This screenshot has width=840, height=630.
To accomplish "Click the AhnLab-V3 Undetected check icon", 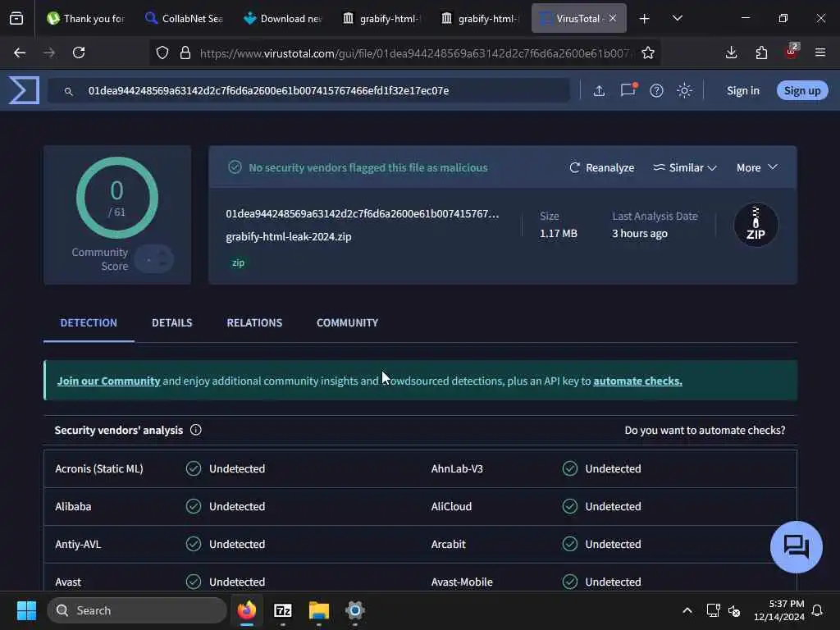I will tap(570, 468).
